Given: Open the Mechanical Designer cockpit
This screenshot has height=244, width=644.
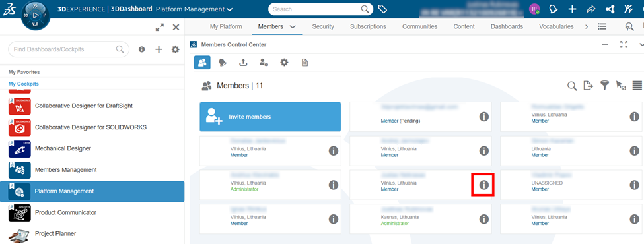Looking at the screenshot, I should 92,148.
